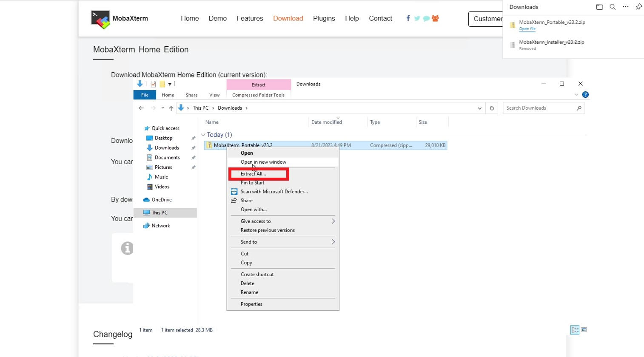
Task: Open the MobaXterm Twitter icon link
Action: coord(417,18)
